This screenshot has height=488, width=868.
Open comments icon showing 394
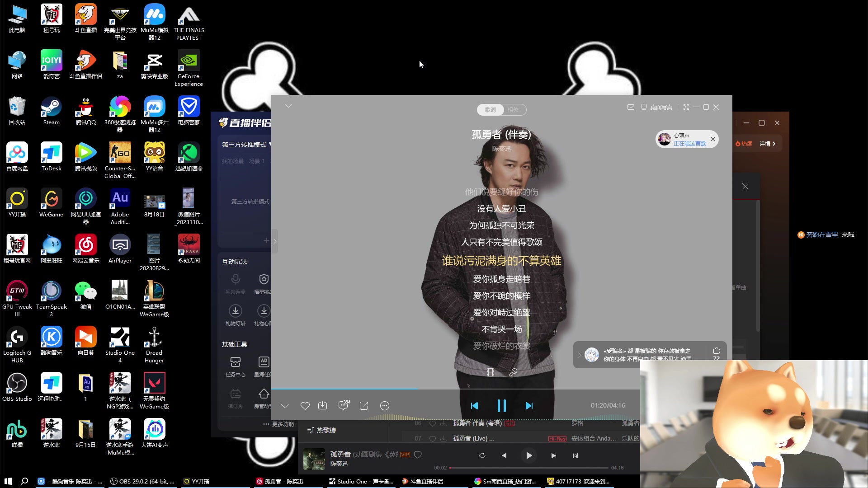(344, 405)
